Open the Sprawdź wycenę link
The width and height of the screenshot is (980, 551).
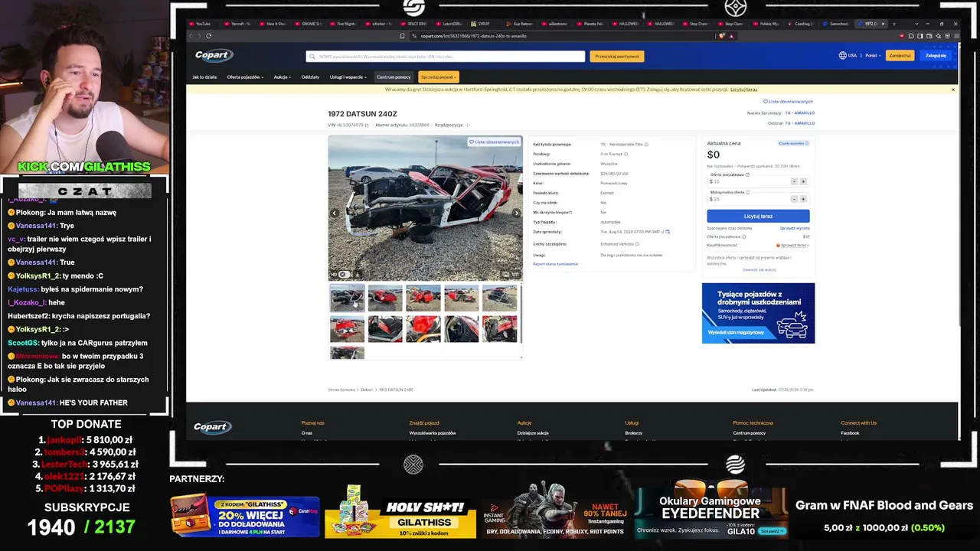pos(795,228)
